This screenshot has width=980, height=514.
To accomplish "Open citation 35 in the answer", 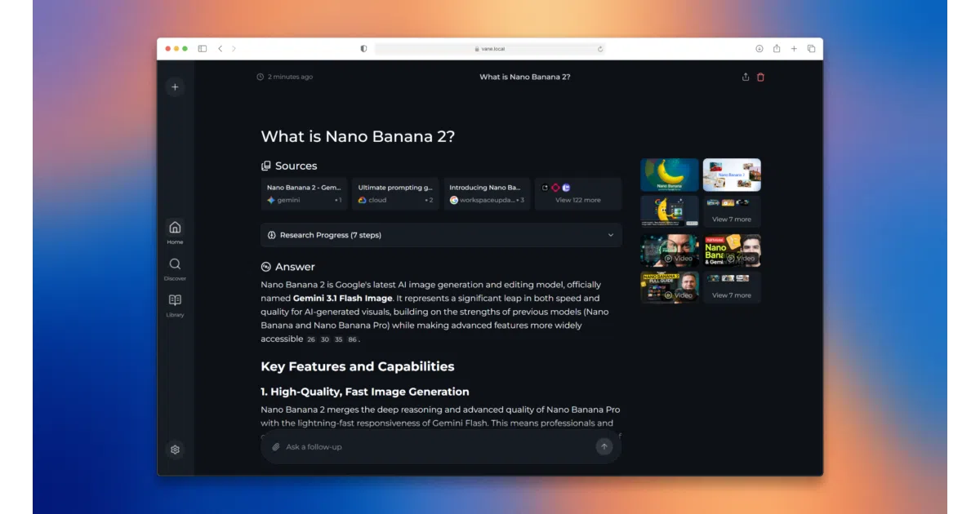I will [x=338, y=339].
